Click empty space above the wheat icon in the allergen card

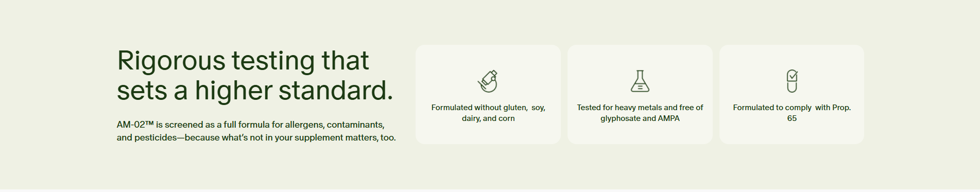click(488, 57)
